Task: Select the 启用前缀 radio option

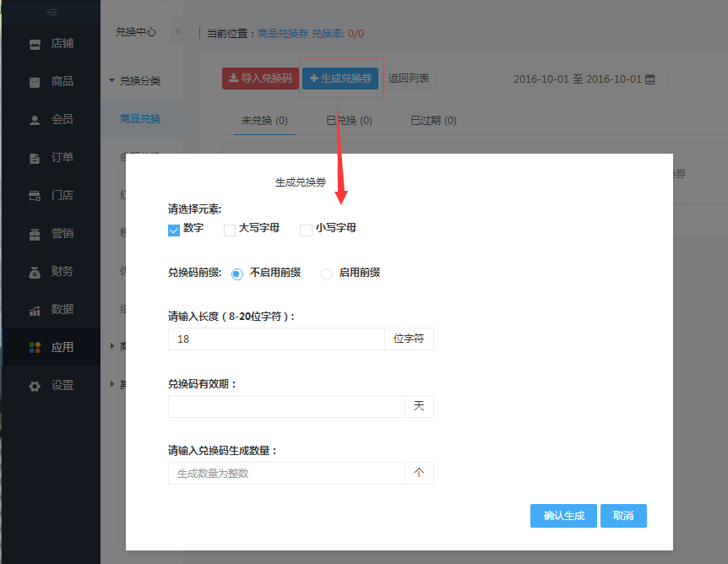Action: (327, 274)
